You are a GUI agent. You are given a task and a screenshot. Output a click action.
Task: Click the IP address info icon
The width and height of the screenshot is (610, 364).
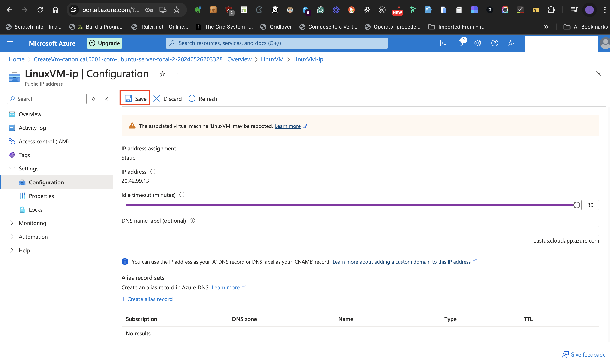(x=153, y=172)
